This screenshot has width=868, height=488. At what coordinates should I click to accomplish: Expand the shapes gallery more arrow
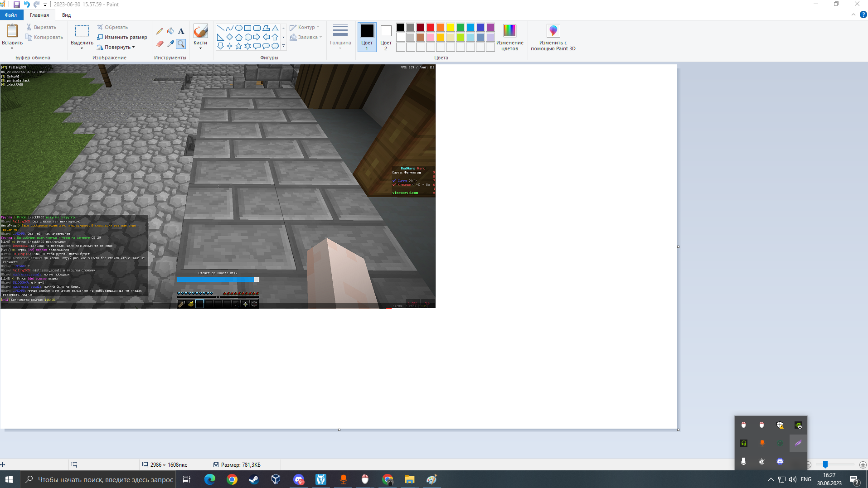[x=283, y=46]
